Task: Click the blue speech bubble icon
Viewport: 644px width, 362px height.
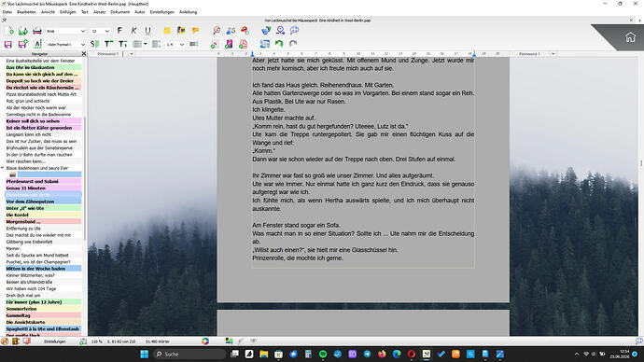Action: (x=295, y=31)
